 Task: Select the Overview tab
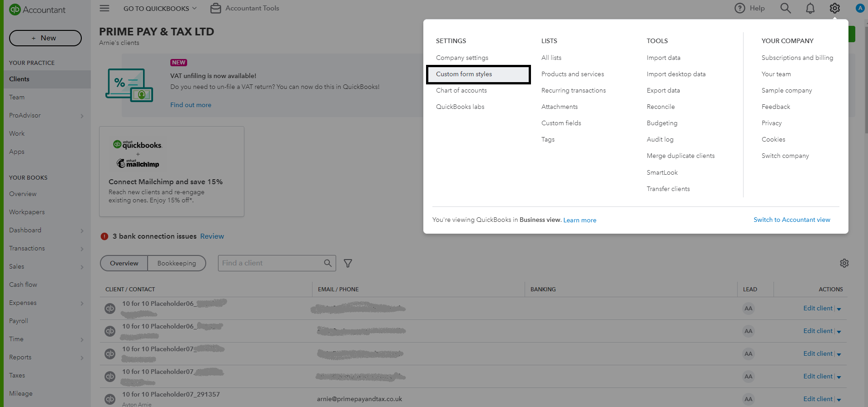[x=124, y=263]
